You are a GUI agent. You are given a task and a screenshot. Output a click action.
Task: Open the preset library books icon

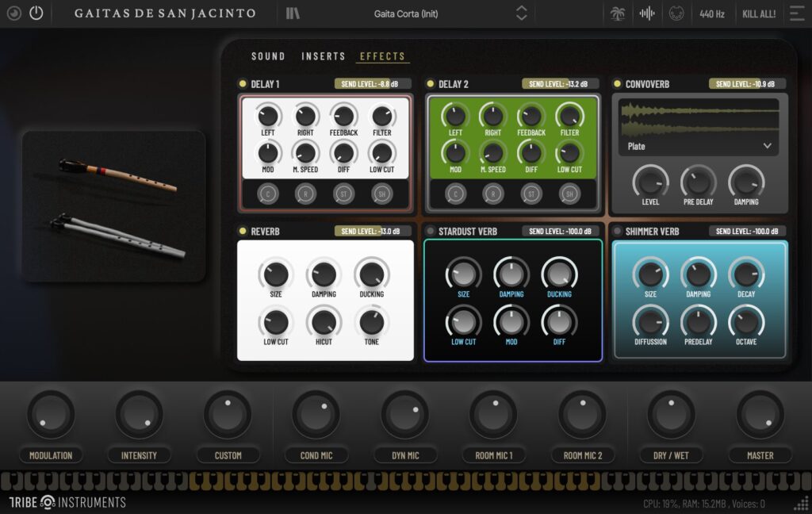click(x=293, y=13)
